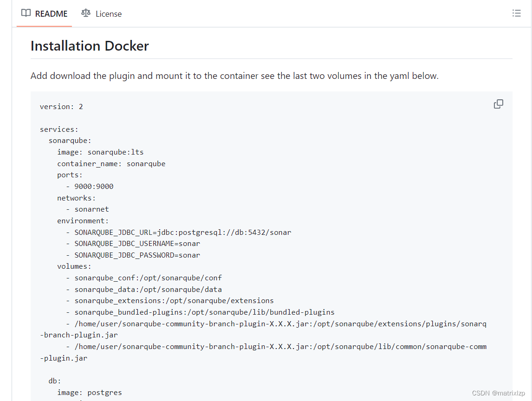532x401 pixels.
Task: Select the line containing image: sonarqube:lts
Action: coord(100,152)
